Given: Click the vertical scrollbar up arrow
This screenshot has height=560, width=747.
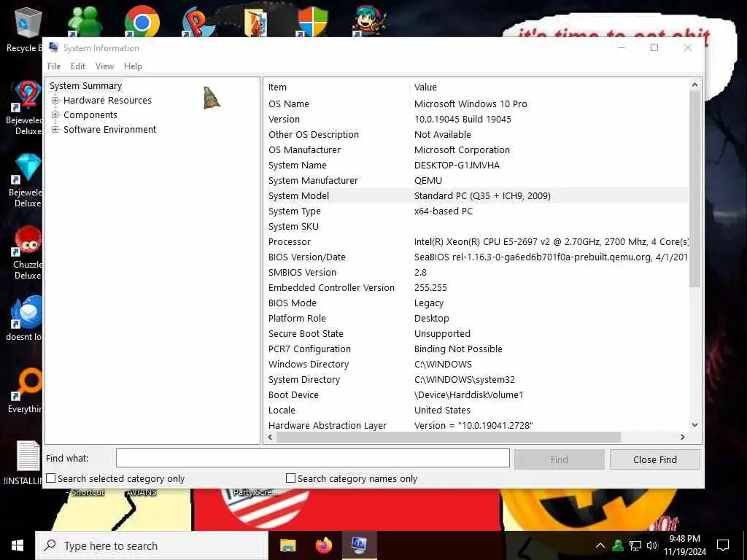Looking at the screenshot, I should click(694, 85).
